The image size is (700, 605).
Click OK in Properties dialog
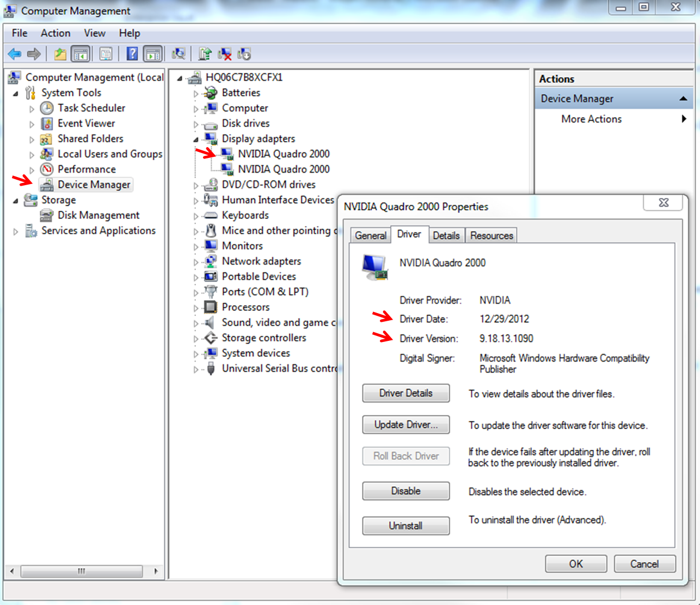(576, 564)
